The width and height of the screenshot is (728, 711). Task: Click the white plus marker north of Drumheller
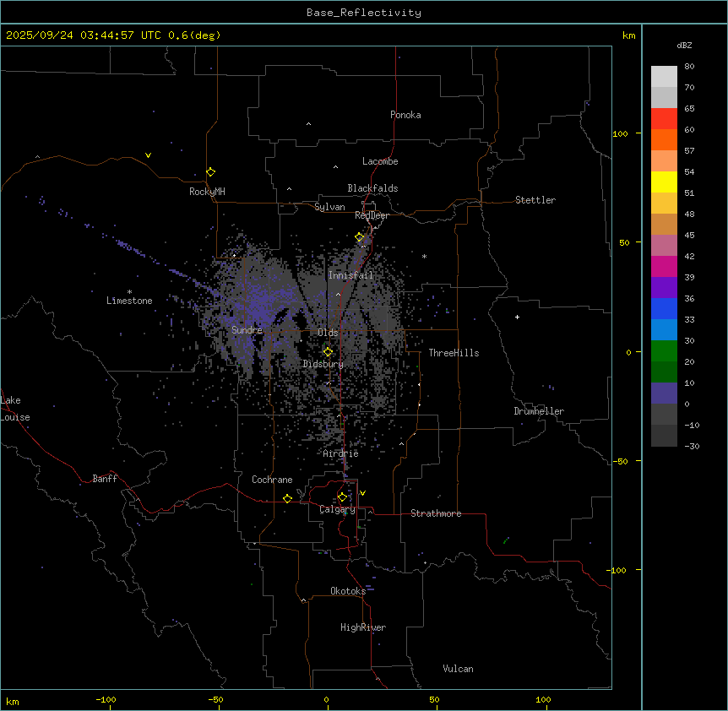coord(518,317)
